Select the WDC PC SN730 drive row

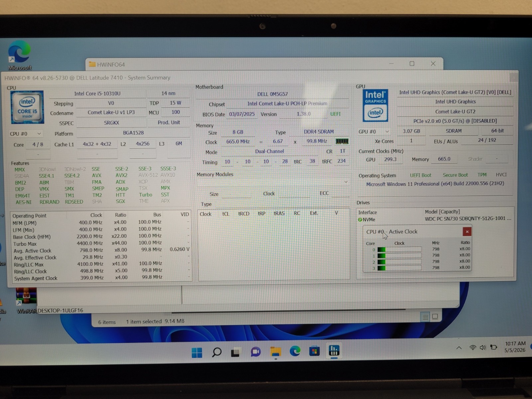coord(435,219)
